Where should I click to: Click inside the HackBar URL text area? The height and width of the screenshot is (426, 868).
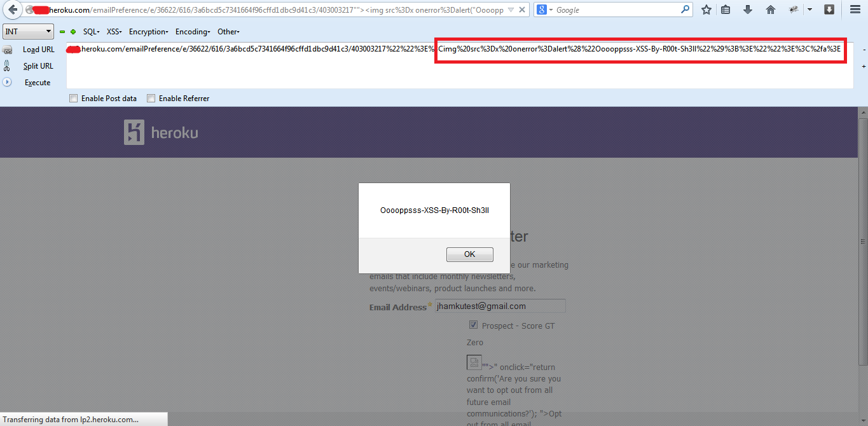tap(460, 65)
